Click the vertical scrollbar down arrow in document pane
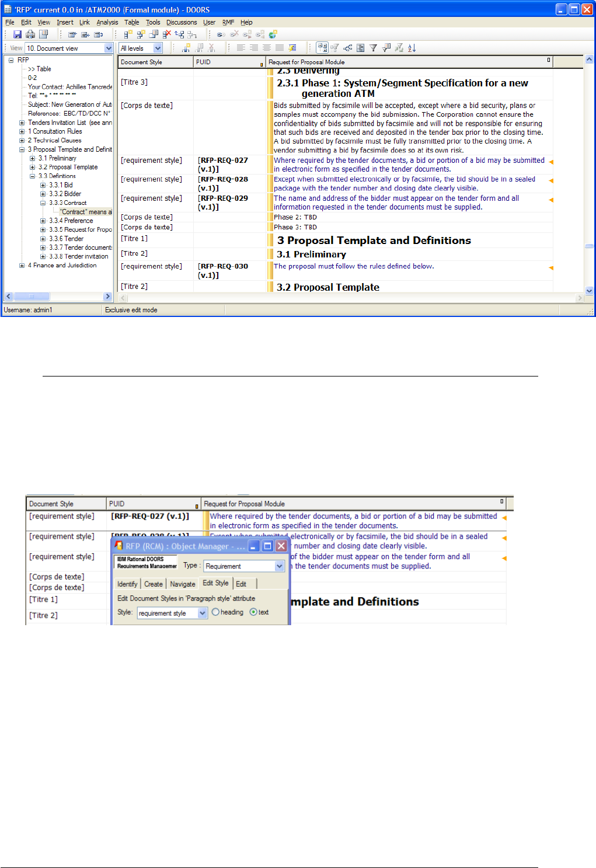This screenshot has width=596, height=868. [589, 290]
